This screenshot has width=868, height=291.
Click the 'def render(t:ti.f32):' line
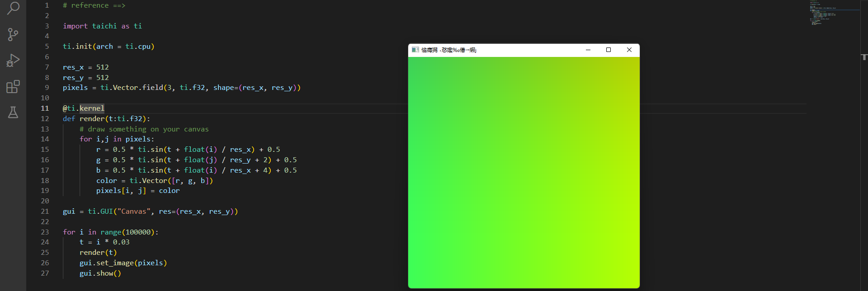(x=106, y=119)
